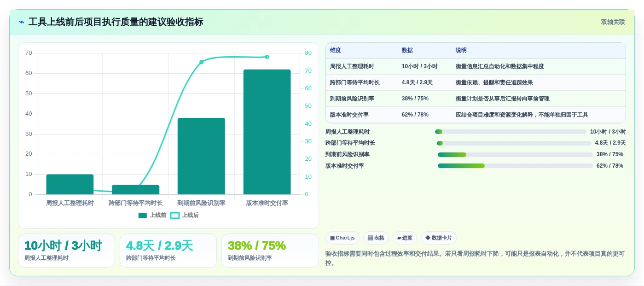Click table cell 10小时 / 3小时

click(x=420, y=66)
